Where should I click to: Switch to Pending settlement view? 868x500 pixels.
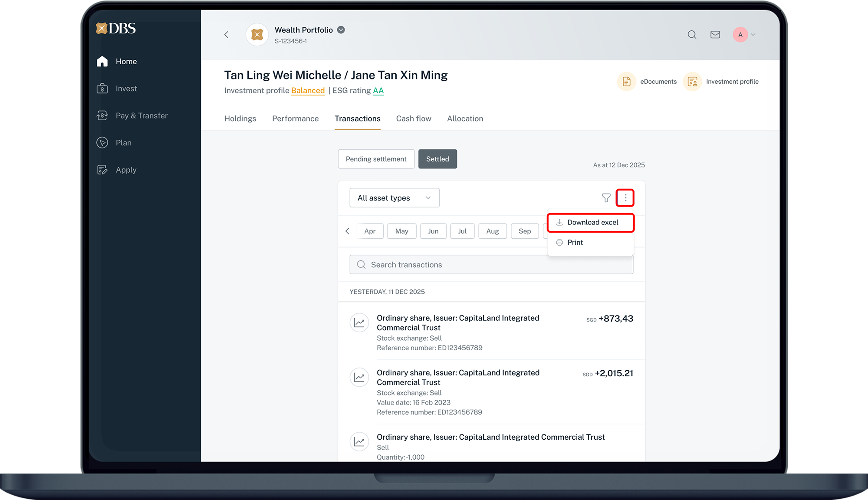point(376,159)
